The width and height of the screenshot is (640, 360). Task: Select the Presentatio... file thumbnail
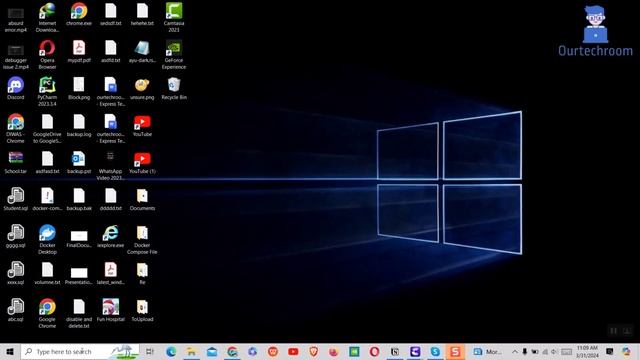pyautogui.click(x=79, y=276)
